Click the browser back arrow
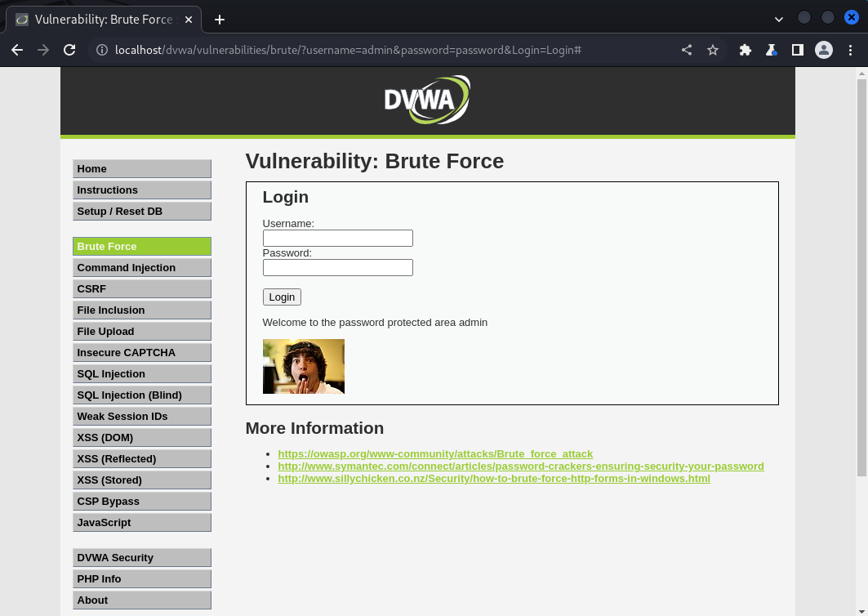Image resolution: width=868 pixels, height=616 pixels. click(x=17, y=50)
